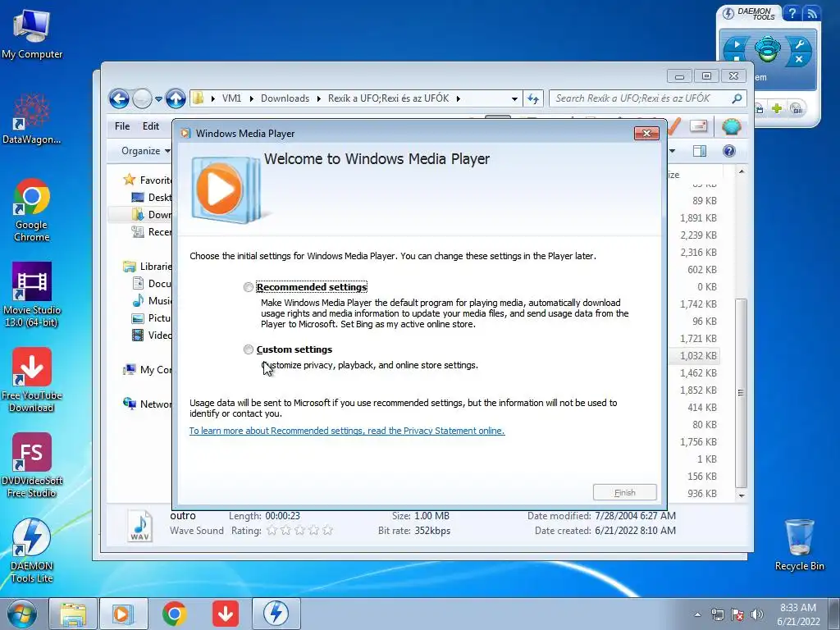Open DVDVideoSoft Free Studio desktop shortcut
Screen dimensions: 840x630
pos(32,464)
